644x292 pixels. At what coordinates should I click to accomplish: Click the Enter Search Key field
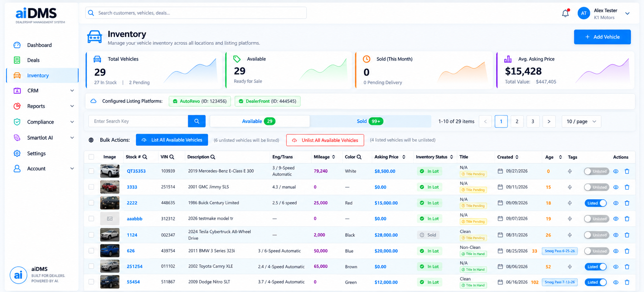coord(138,121)
